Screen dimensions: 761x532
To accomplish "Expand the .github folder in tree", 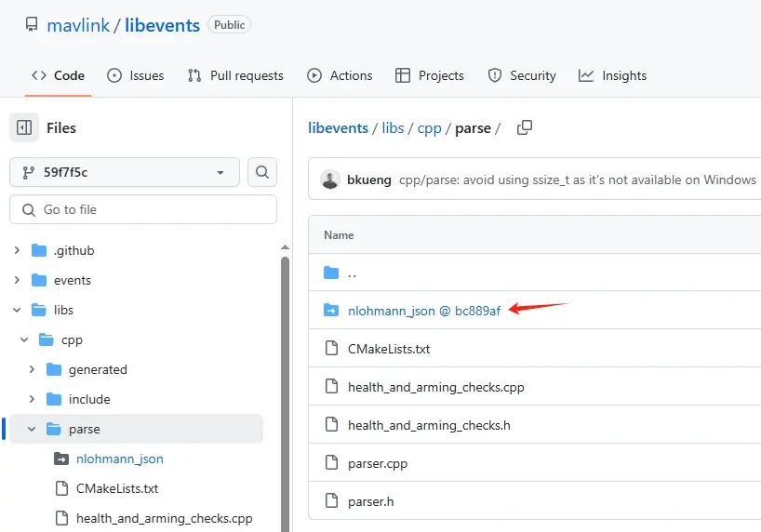I will pos(17,250).
